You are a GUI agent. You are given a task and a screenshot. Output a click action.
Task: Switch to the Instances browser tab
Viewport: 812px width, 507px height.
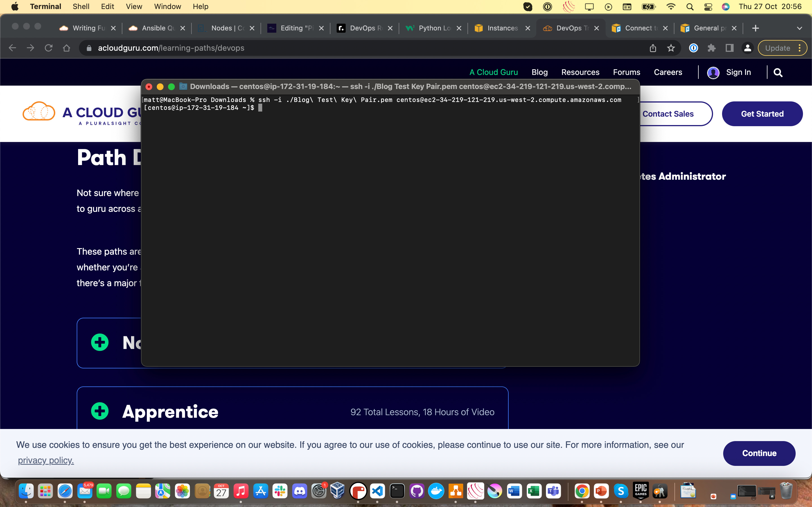[502, 28]
